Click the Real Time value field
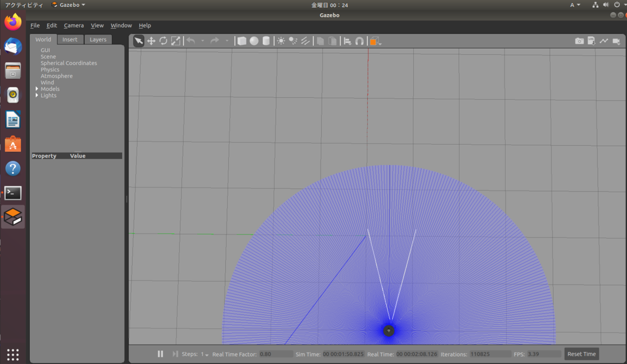Viewport: 627px width, 364px height. pos(417,354)
